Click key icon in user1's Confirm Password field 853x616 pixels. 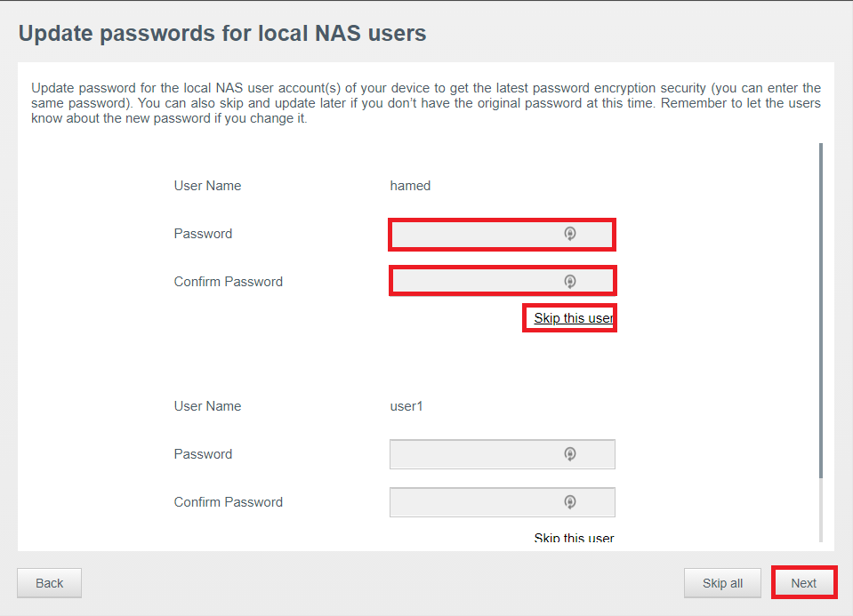tap(569, 502)
